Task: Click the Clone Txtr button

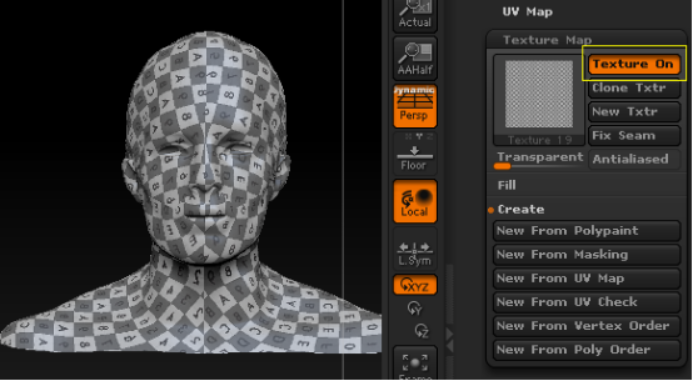Action: pyautogui.click(x=634, y=88)
